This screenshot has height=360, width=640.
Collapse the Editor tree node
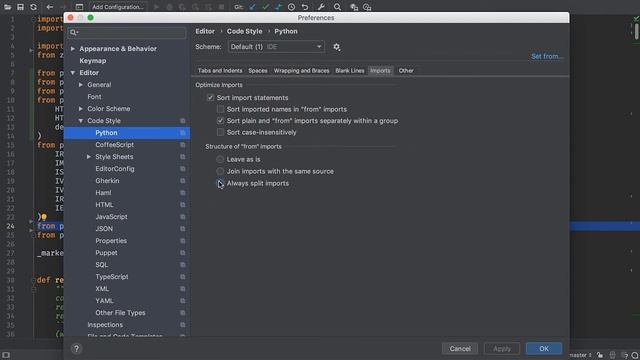[73, 73]
